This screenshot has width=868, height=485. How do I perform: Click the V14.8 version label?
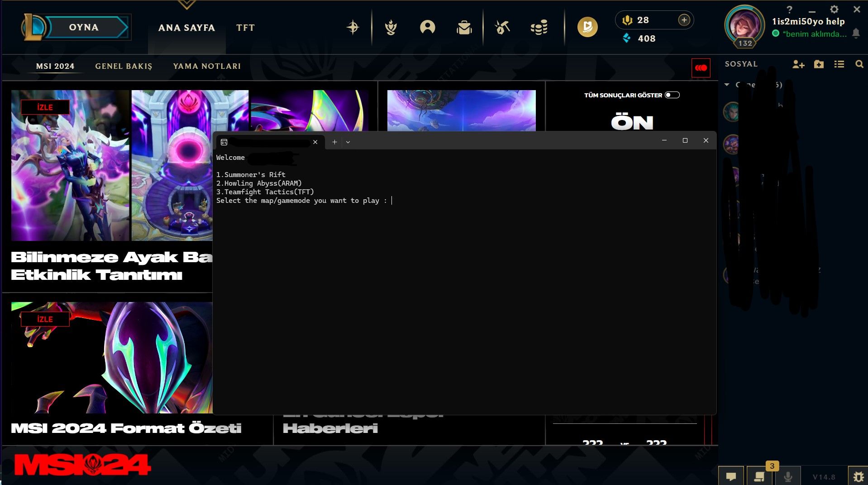[x=824, y=477]
